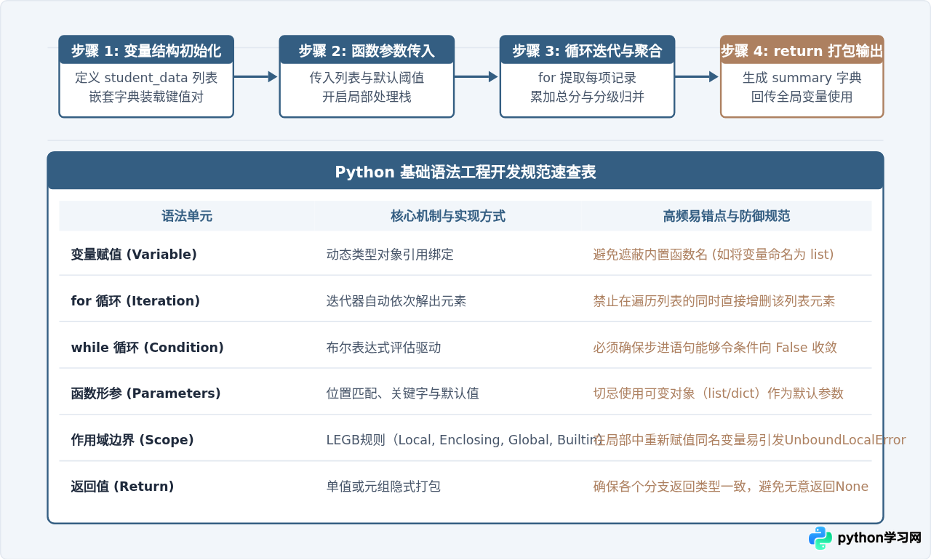Click the 核心机制与实现方式 column header

pos(448,216)
